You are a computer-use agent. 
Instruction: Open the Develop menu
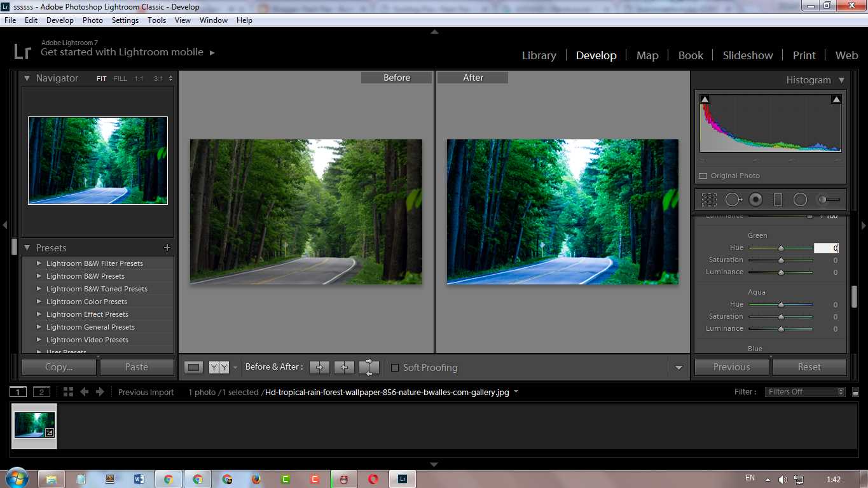click(x=60, y=20)
